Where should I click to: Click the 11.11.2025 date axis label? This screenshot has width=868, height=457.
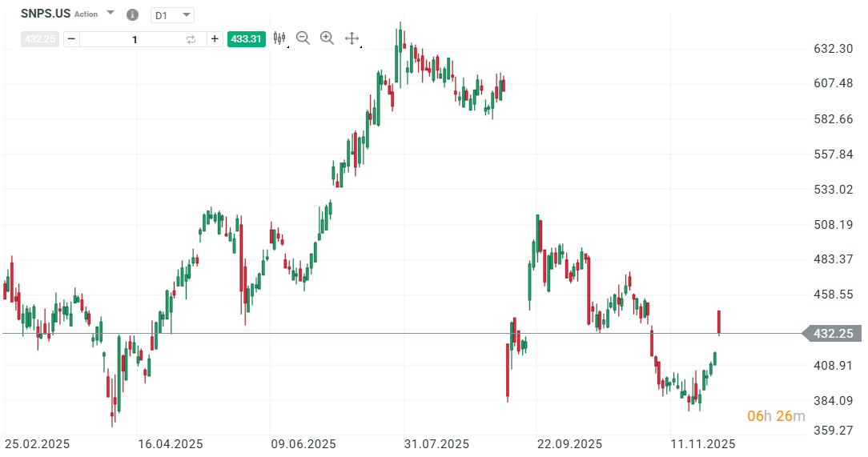coord(703,444)
